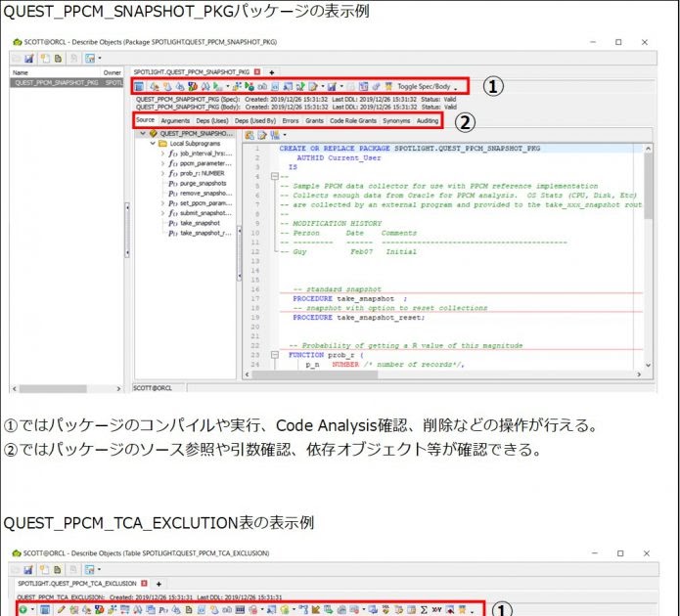Click layout icon in Table window top toolbar
Image resolution: width=680 pixels, height=616 pixels.
[x=89, y=569]
